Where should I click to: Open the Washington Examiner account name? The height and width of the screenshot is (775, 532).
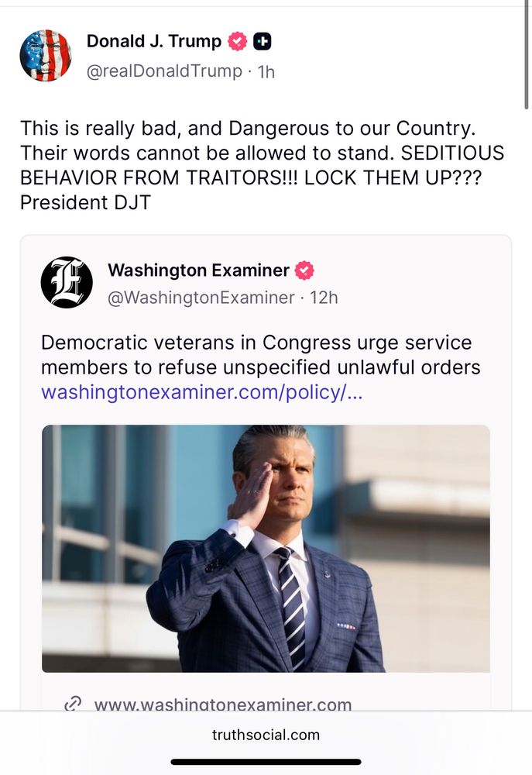tap(198, 270)
